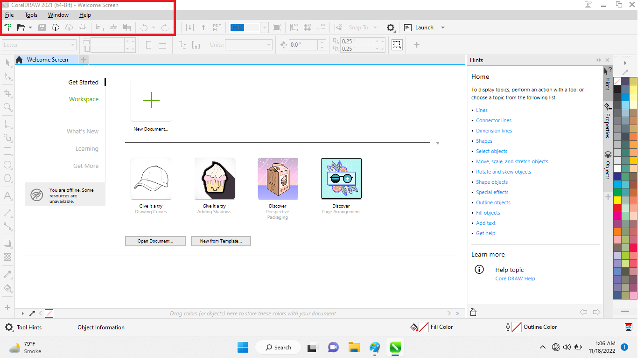
Task: Open the Add text hint link
Action: [486, 223]
